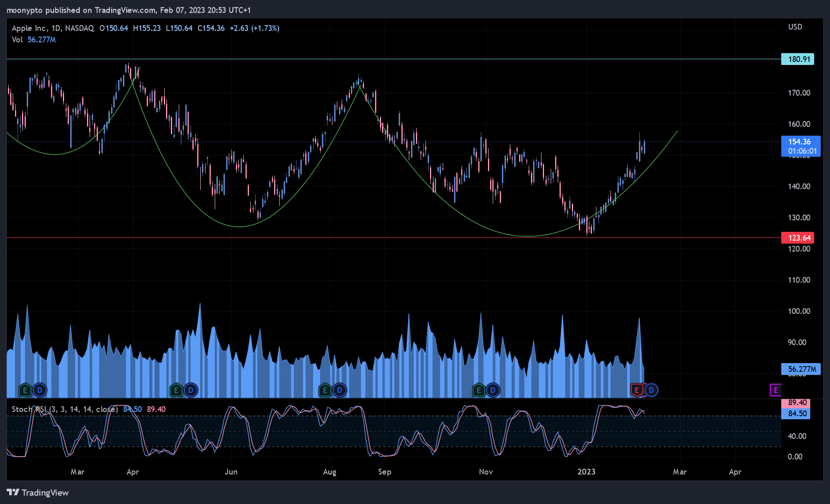
Task: Click the publish info header text
Action: pos(128,10)
